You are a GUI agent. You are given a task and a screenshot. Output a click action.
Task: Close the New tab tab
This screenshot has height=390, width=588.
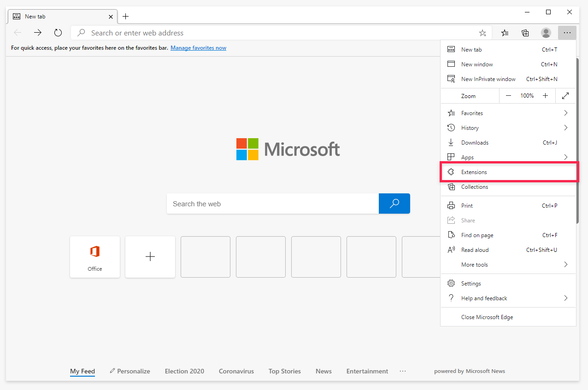point(111,17)
